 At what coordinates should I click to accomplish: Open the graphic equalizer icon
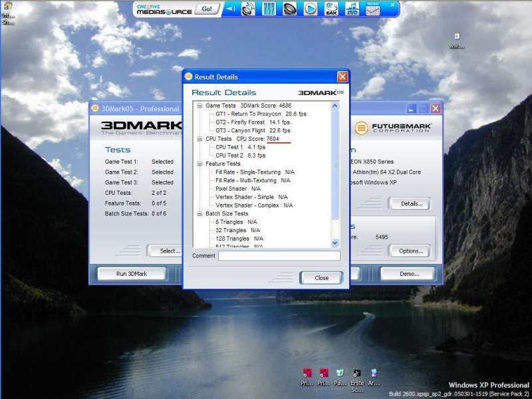tap(372, 9)
